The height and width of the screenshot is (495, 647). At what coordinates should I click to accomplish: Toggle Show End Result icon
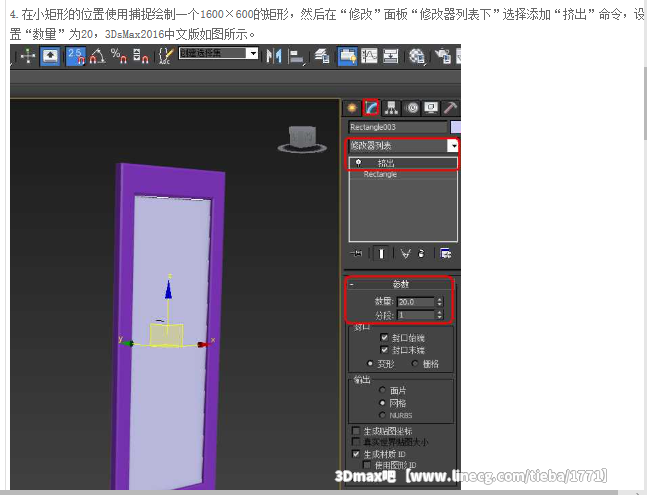pos(381,253)
